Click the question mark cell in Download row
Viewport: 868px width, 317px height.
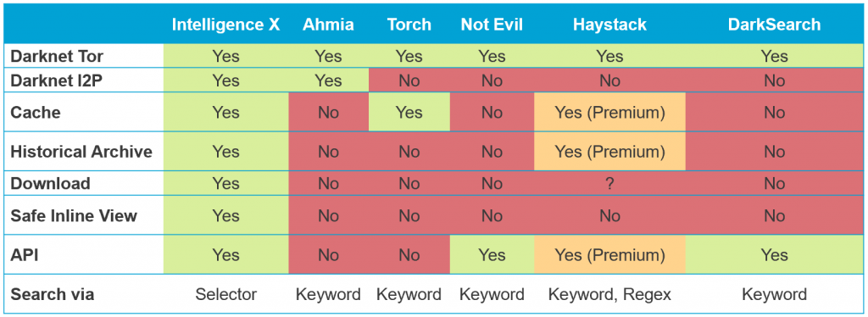[609, 184]
